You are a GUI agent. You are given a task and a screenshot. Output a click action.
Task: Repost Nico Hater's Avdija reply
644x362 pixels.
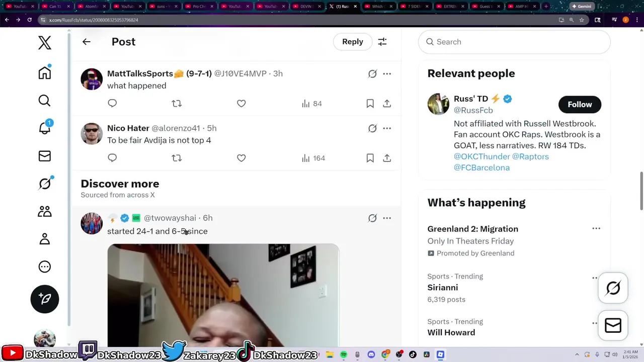click(x=177, y=158)
